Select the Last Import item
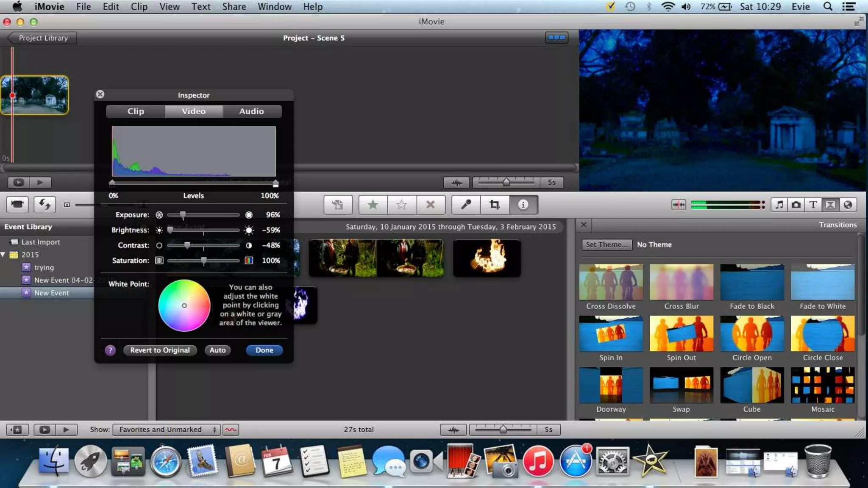 tap(41, 242)
